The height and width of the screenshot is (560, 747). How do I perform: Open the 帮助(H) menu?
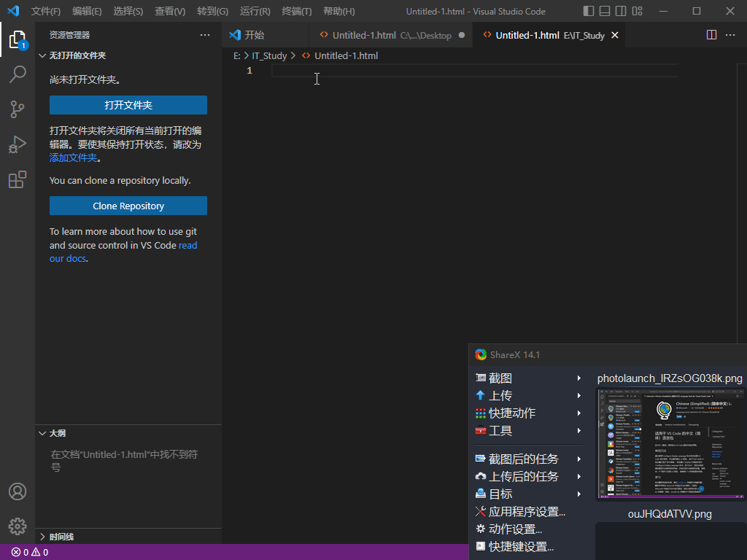click(338, 11)
